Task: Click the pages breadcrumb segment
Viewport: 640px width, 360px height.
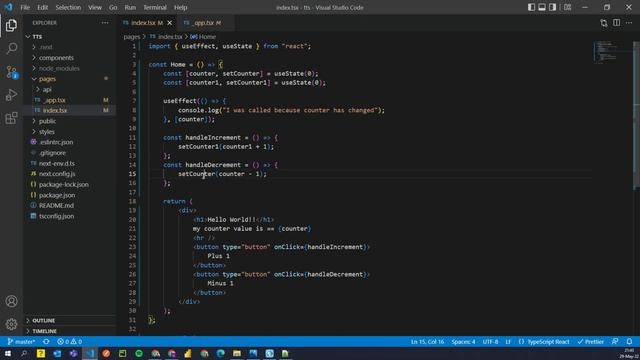Action: point(132,37)
